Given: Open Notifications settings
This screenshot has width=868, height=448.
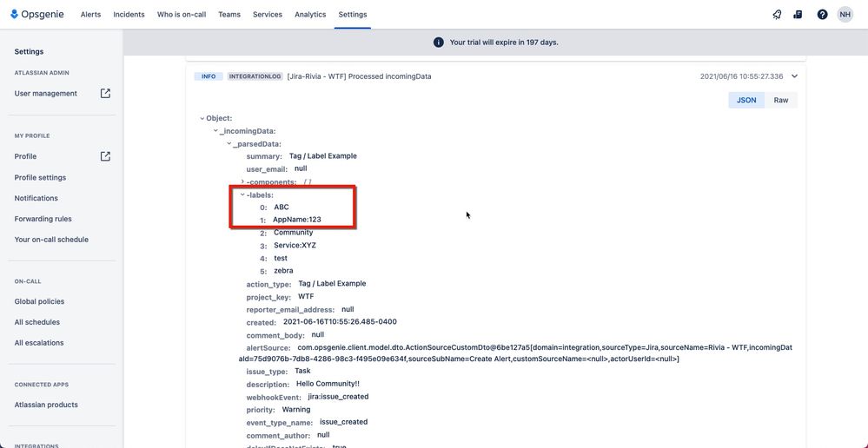Looking at the screenshot, I should point(36,198).
